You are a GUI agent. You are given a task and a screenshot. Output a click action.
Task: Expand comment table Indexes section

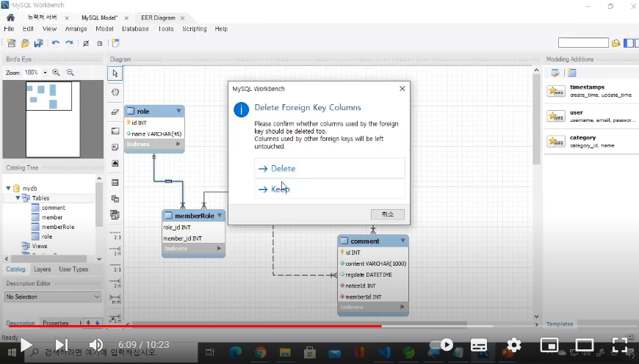[402, 307]
